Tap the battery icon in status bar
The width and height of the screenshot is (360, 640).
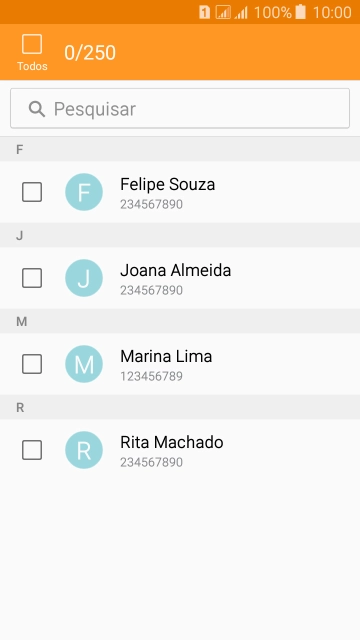(x=300, y=12)
